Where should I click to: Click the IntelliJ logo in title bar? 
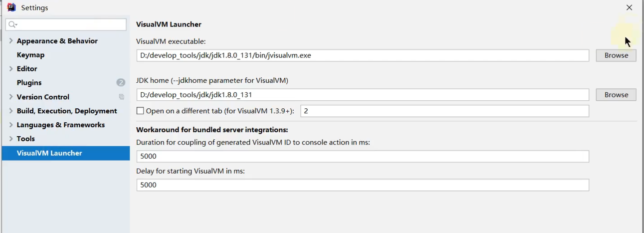tap(11, 8)
